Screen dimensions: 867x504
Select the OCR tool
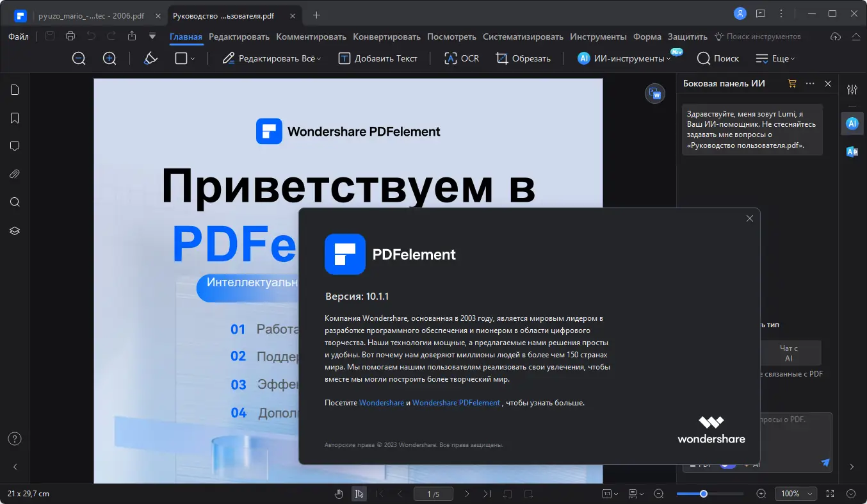pos(460,58)
